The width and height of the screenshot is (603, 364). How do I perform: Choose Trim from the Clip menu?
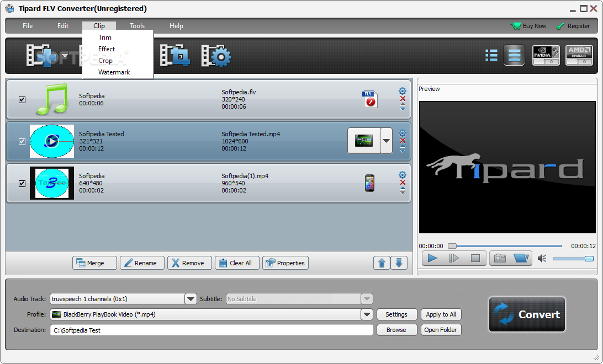[x=105, y=38]
